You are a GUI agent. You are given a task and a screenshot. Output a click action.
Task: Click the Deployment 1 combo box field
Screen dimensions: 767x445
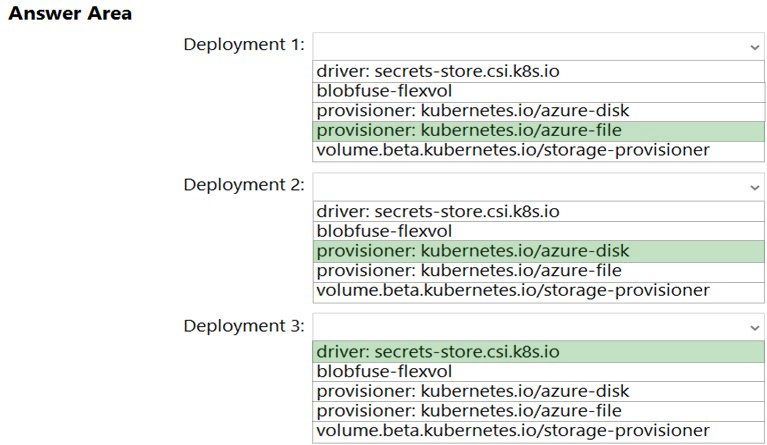pyautogui.click(x=528, y=47)
